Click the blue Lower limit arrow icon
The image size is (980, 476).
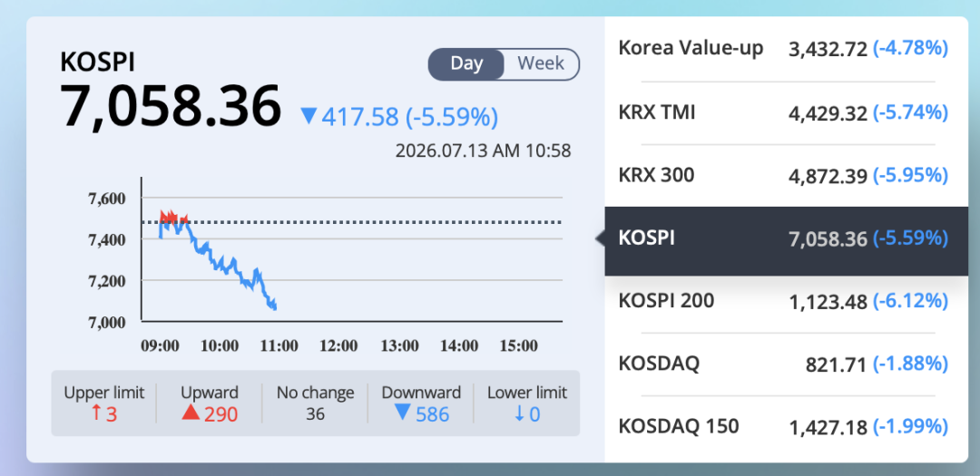[x=519, y=413]
